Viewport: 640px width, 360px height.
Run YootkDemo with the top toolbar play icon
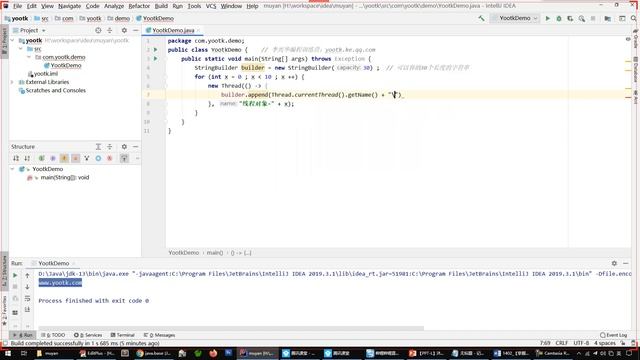(x=548, y=18)
